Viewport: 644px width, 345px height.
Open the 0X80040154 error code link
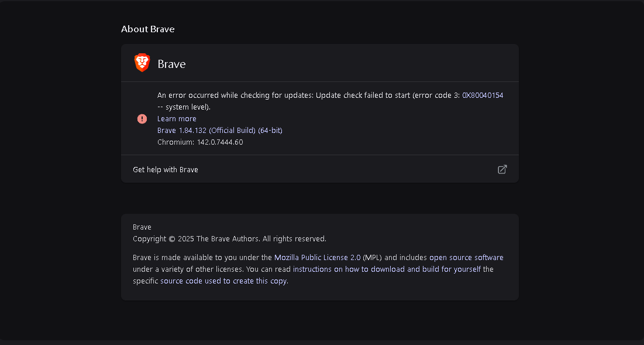[x=483, y=95]
